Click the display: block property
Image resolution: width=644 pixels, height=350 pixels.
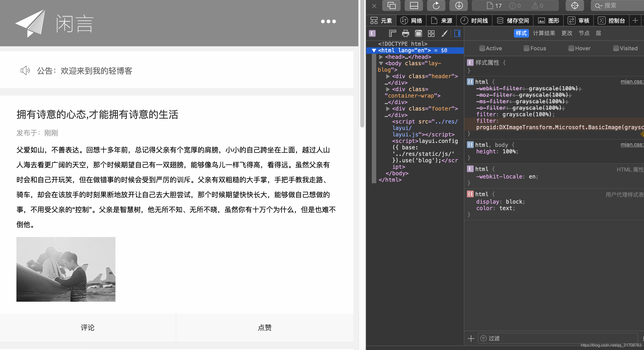coord(500,202)
